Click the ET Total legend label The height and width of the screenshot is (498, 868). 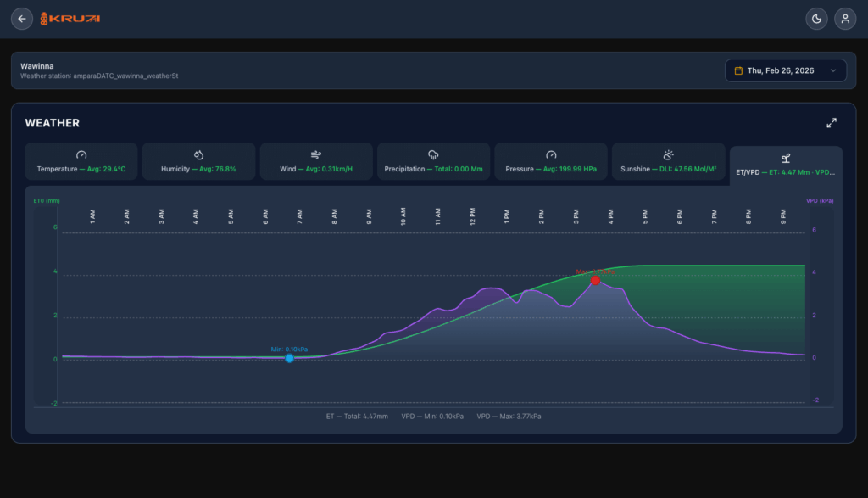tap(357, 417)
